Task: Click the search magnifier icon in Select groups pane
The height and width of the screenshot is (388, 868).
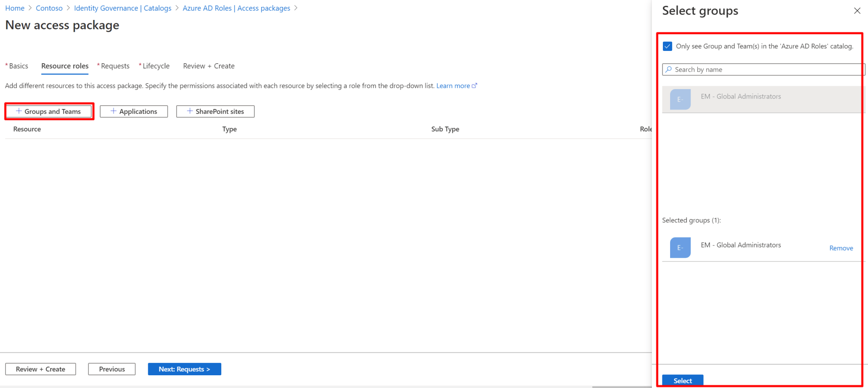Action: pos(669,69)
